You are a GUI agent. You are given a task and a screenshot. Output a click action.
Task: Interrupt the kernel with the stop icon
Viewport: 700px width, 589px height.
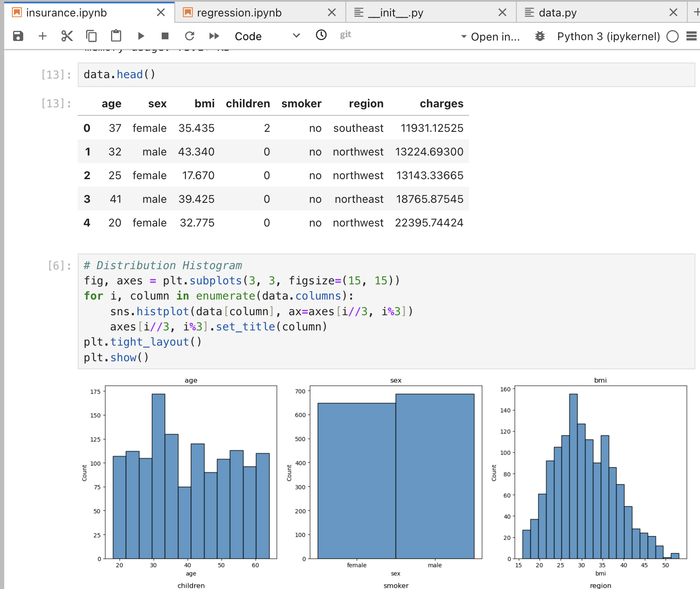(165, 36)
